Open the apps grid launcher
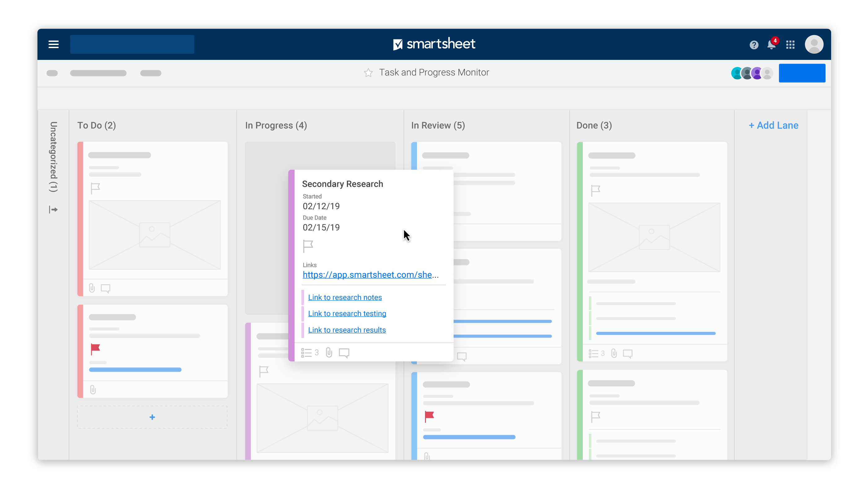The width and height of the screenshot is (868, 489). [790, 44]
